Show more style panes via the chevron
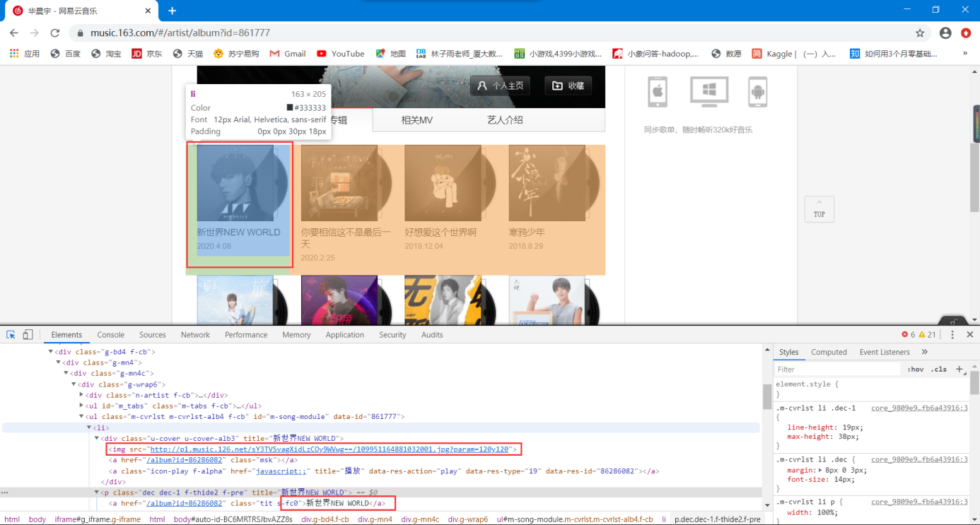This screenshot has height=525, width=980. (924, 352)
